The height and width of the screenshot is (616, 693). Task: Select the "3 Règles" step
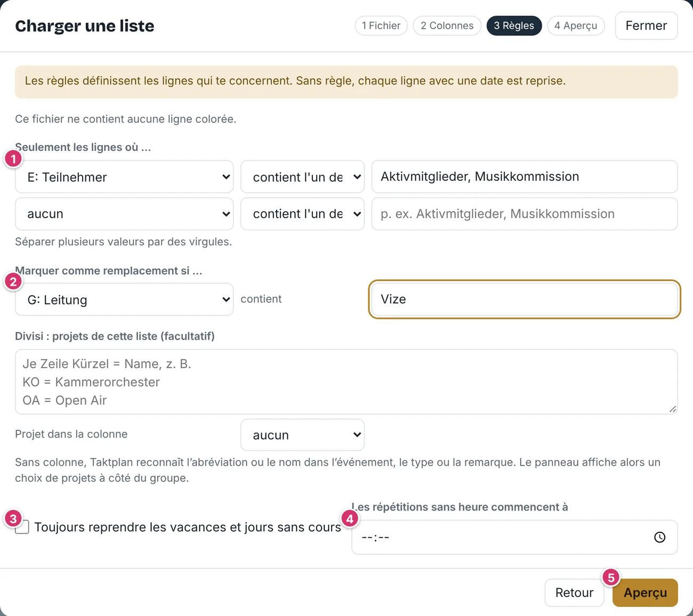(514, 26)
